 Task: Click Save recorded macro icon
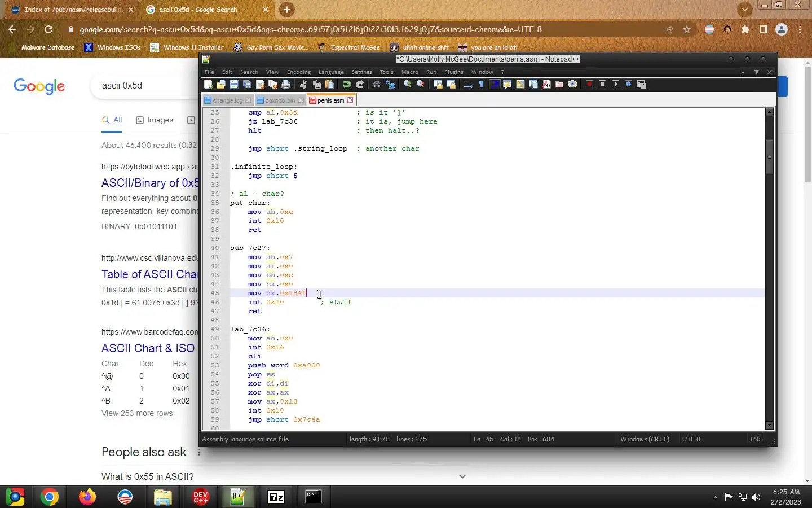[x=642, y=84]
